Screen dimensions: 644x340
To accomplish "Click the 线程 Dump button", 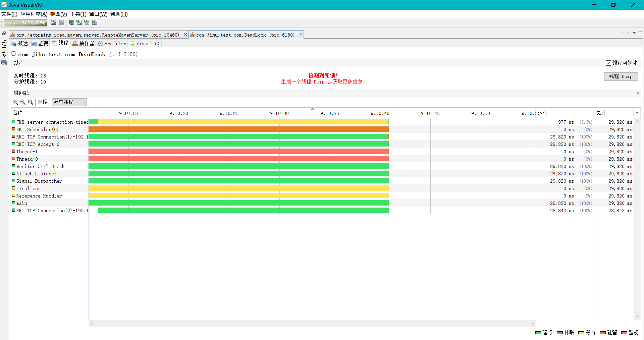I will coord(621,76).
